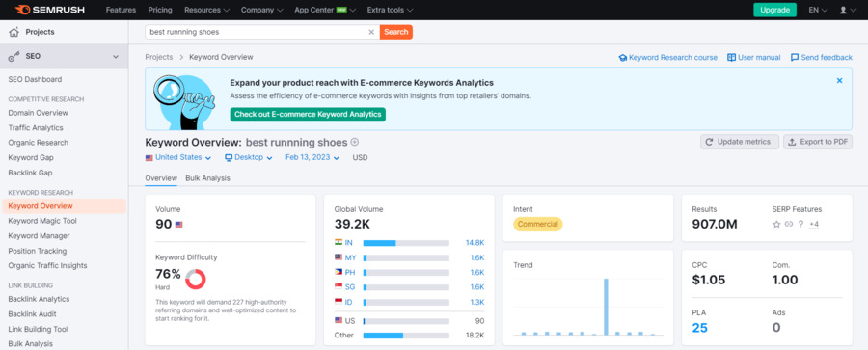Open Backlink Audit in sidebar
Screen dimensions: 868x350
click(32, 314)
